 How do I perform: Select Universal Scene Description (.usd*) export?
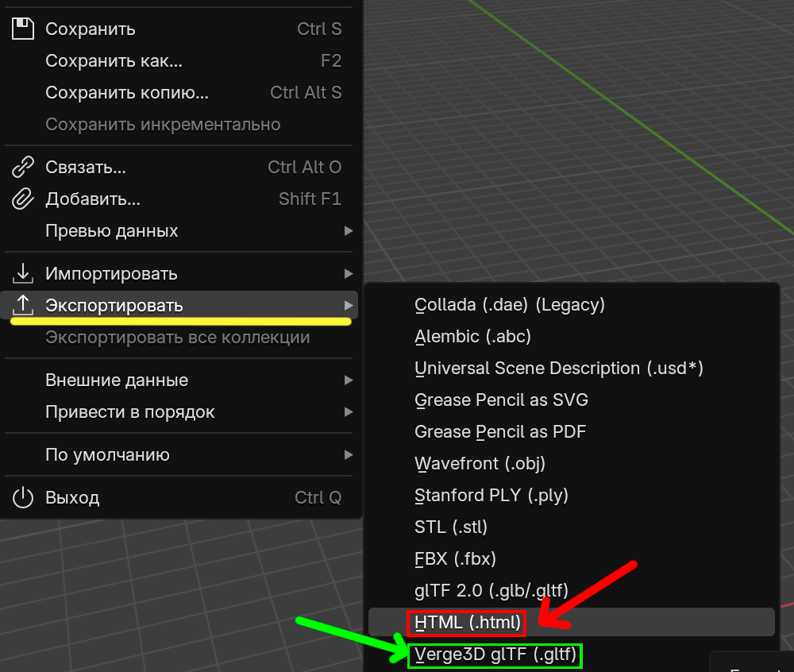click(572, 368)
